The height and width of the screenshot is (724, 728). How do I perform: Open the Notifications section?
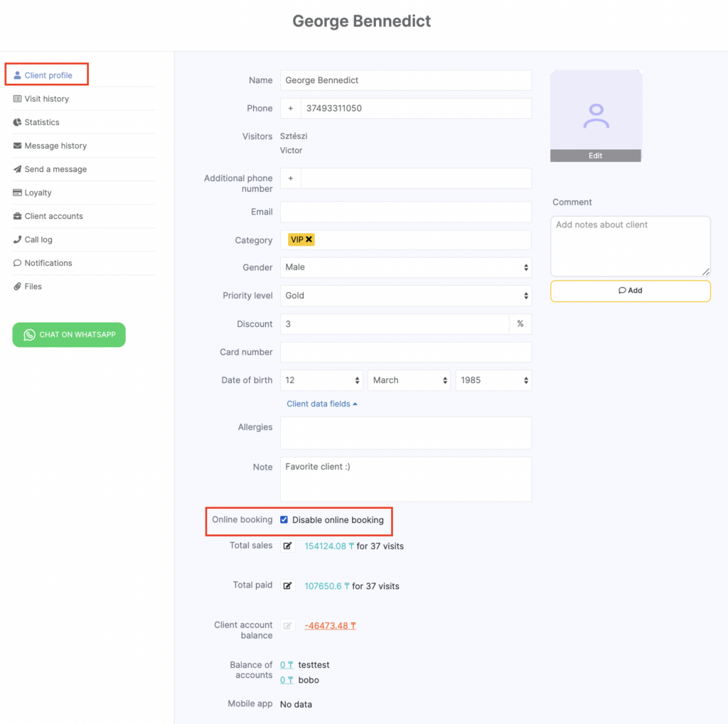(x=48, y=263)
